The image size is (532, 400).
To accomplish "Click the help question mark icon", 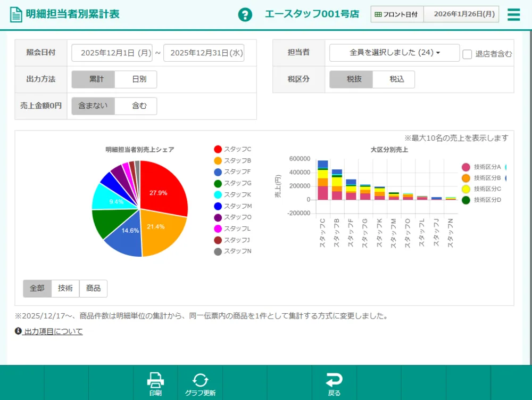I will [x=245, y=14].
